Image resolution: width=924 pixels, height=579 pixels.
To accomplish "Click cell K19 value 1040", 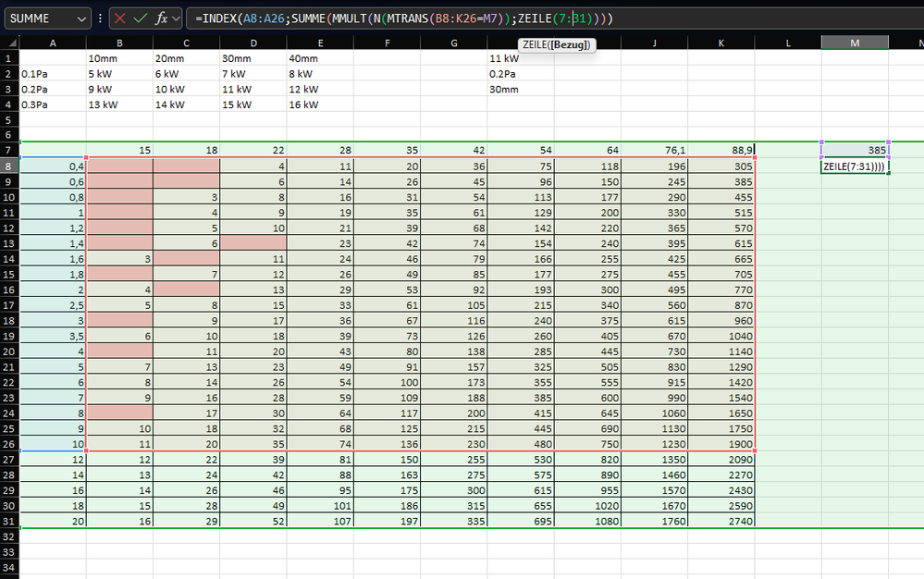I will 721,336.
